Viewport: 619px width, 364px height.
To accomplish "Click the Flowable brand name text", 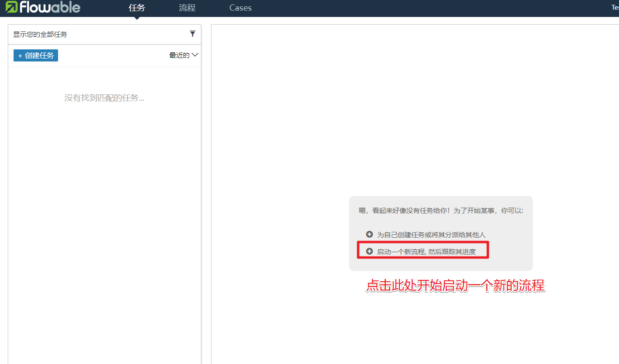I will coord(50,7).
